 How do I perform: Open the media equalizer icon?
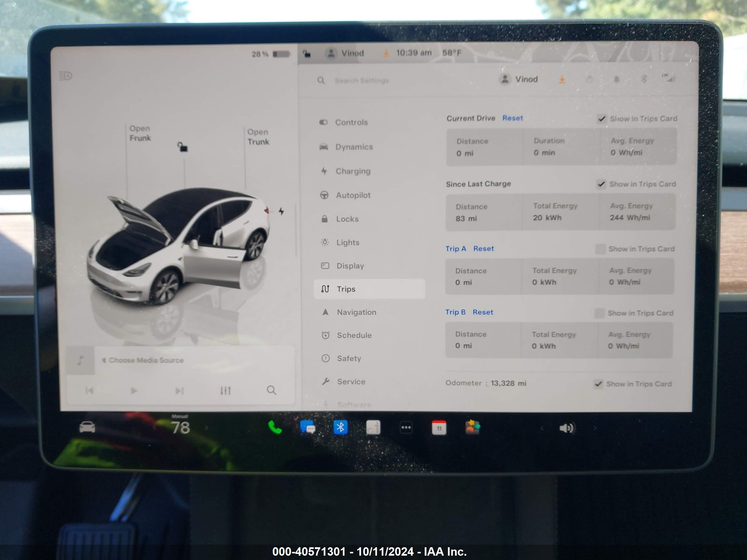pos(225,390)
